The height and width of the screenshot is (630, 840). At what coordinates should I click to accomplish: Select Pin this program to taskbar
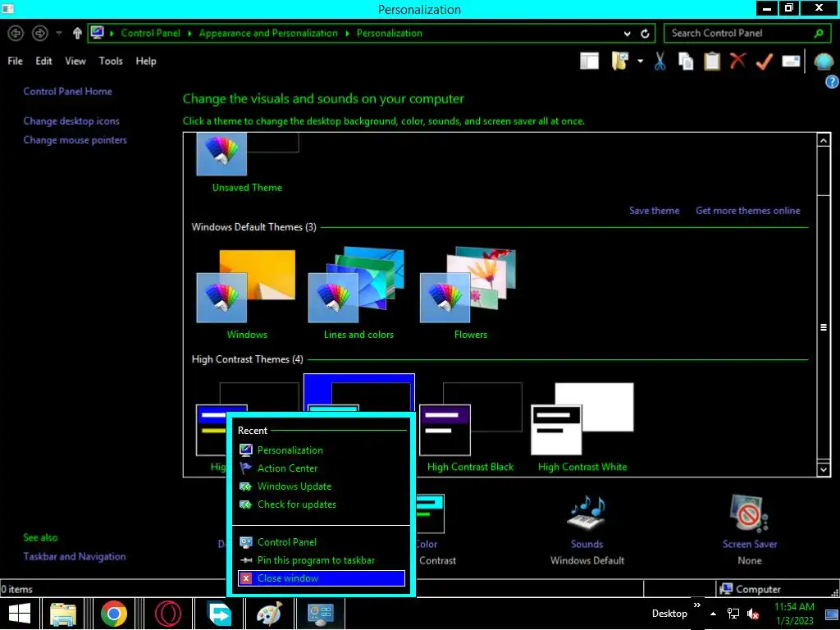322,560
